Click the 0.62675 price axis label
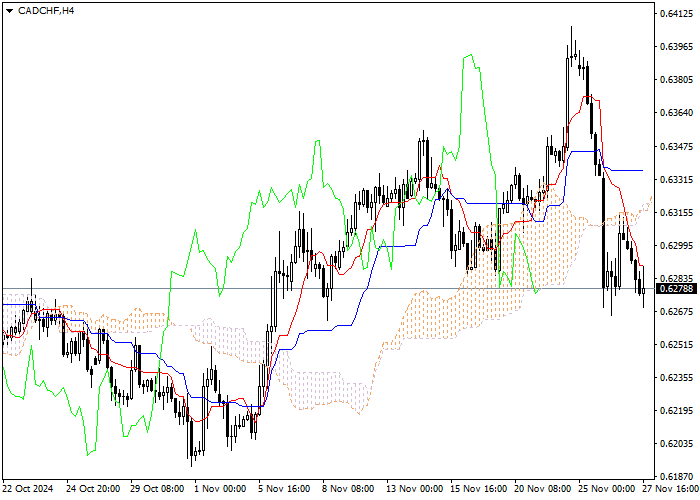Screen dimensions: 700x500 coord(676,312)
